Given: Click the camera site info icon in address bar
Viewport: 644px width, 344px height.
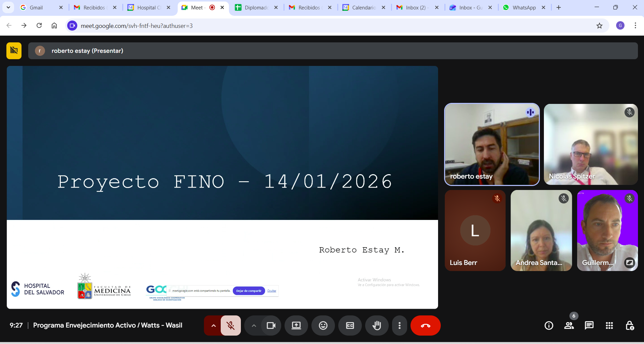Looking at the screenshot, I should 72,26.
